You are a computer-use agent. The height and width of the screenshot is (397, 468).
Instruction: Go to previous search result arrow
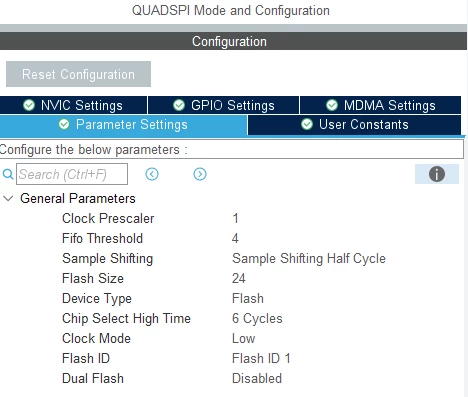[152, 174]
